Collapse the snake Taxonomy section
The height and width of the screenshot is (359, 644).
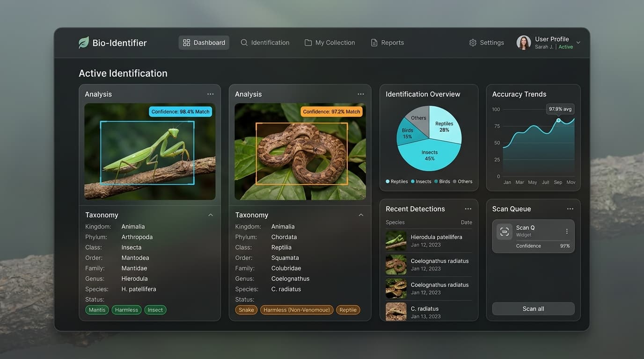point(361,215)
